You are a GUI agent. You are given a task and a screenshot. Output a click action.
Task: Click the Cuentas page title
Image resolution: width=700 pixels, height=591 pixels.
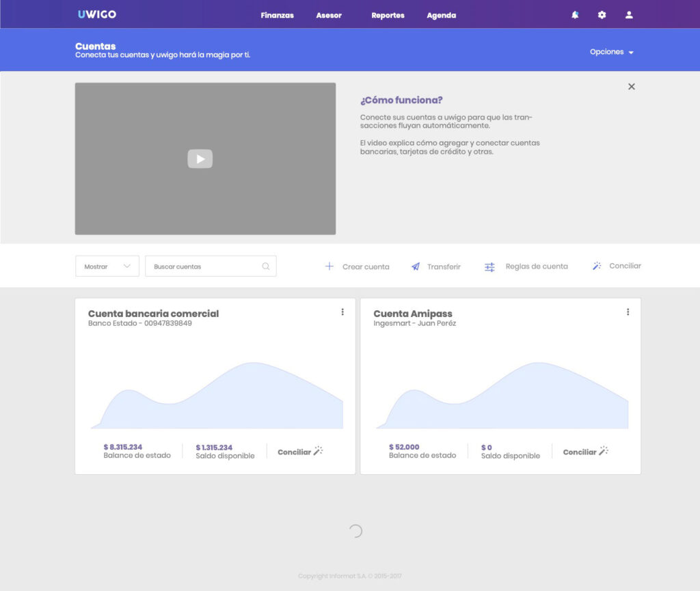96,46
